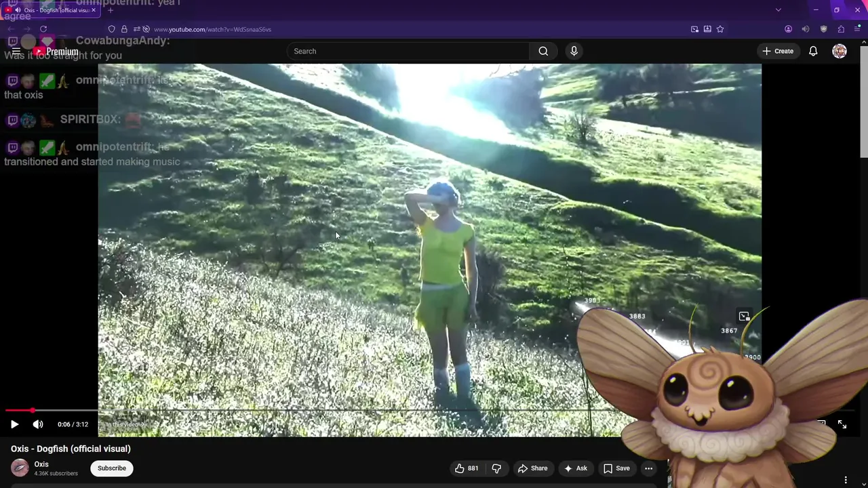Dislike the video thumbs-down button

(x=496, y=468)
